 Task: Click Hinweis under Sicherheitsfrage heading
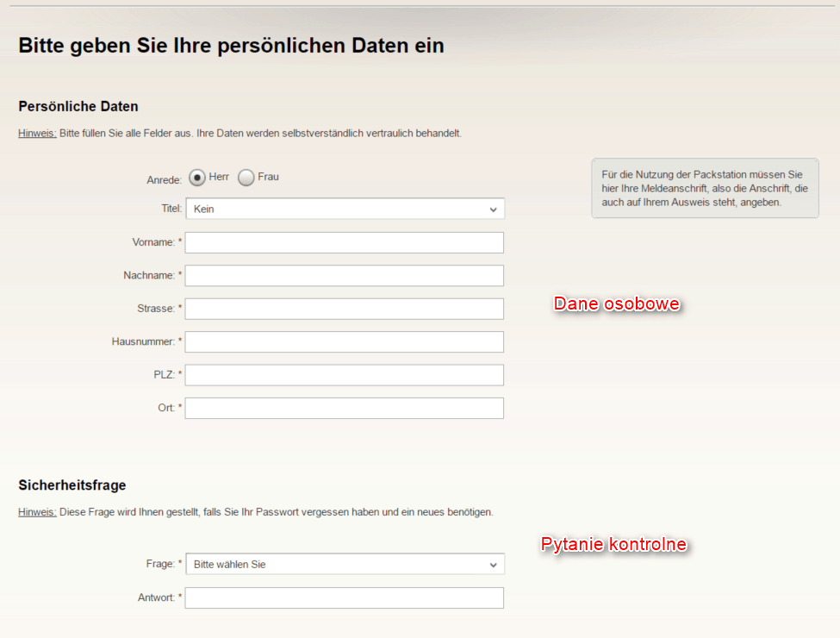37,512
